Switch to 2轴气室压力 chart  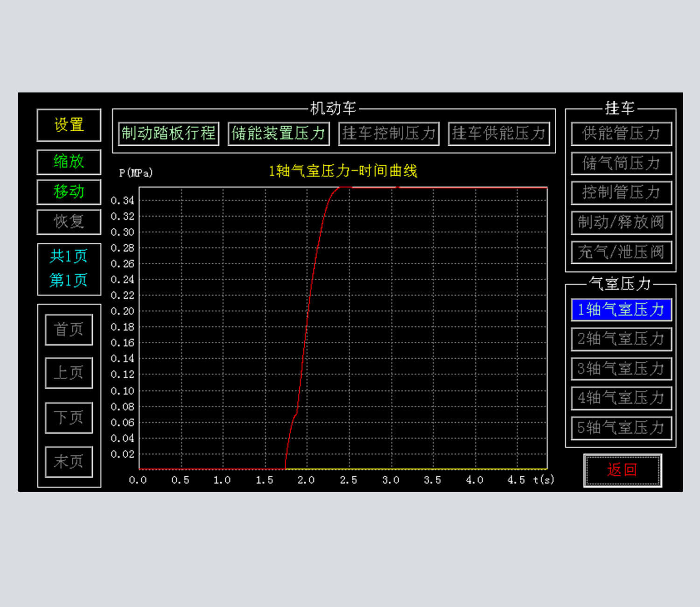621,339
